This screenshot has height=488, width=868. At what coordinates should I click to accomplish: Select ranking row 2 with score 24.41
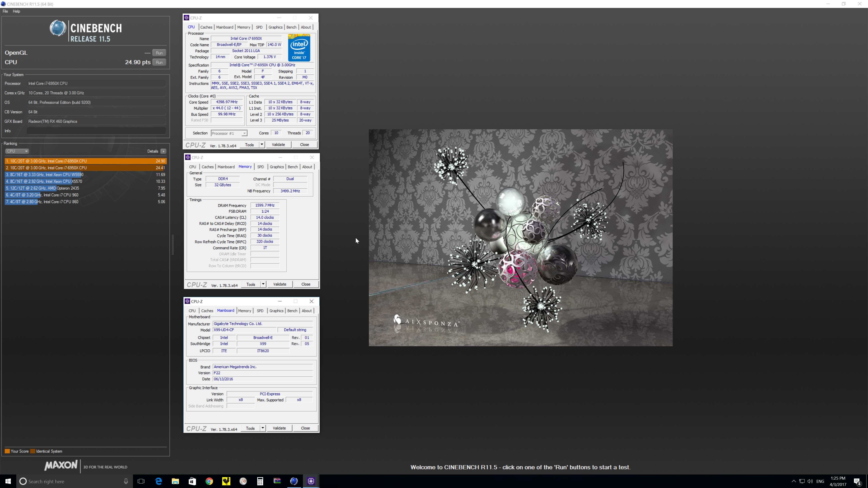click(86, 168)
